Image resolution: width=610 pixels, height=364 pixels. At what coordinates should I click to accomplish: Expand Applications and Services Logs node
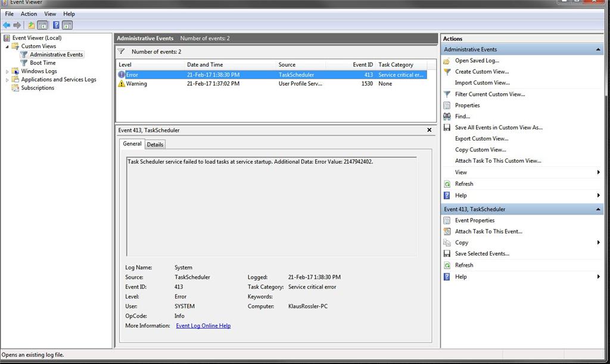click(x=8, y=80)
